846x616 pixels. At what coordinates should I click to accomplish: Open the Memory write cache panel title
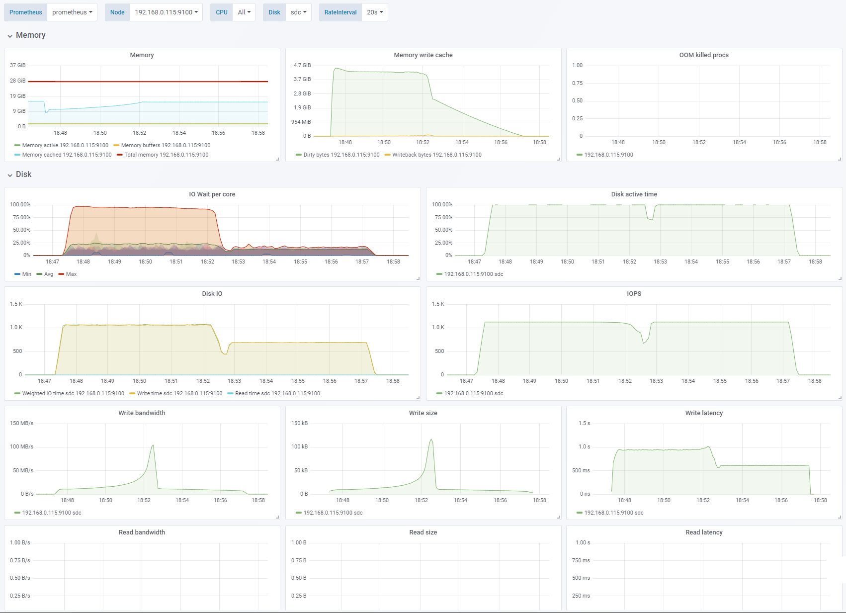423,55
